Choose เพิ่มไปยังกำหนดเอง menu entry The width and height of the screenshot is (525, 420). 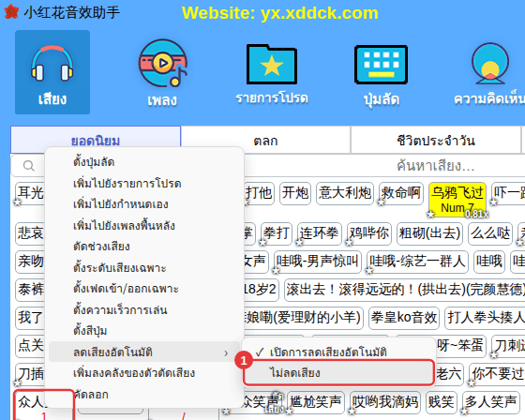tap(144, 204)
